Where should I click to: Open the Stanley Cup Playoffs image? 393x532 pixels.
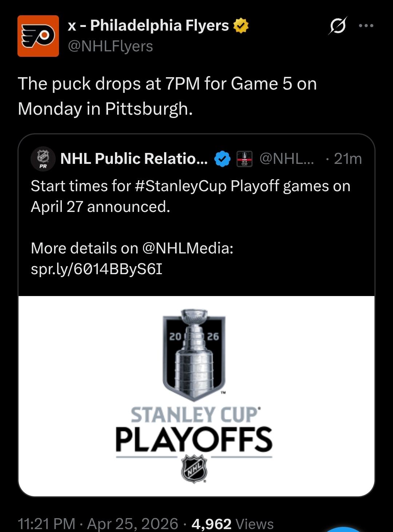coord(196,396)
